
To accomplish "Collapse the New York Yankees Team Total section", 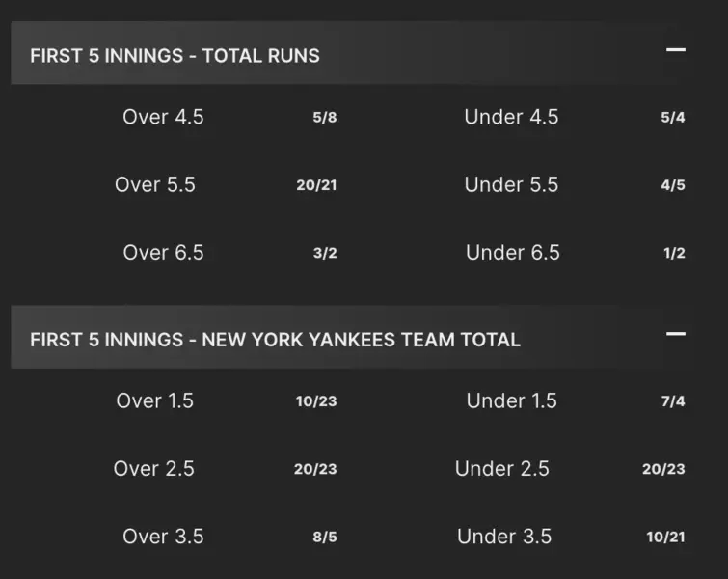I will tap(675, 334).
